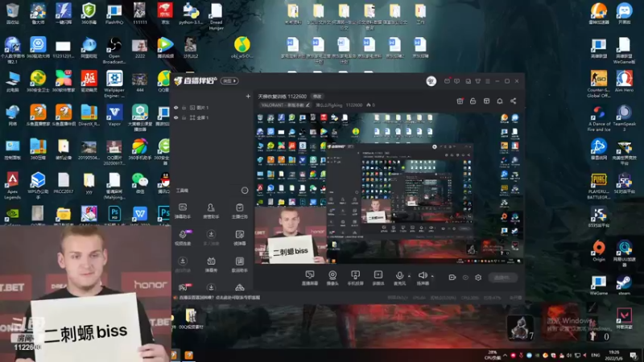The image size is (644, 362).
Task: Lock the 图片 1 source layer
Action: [x=184, y=108]
